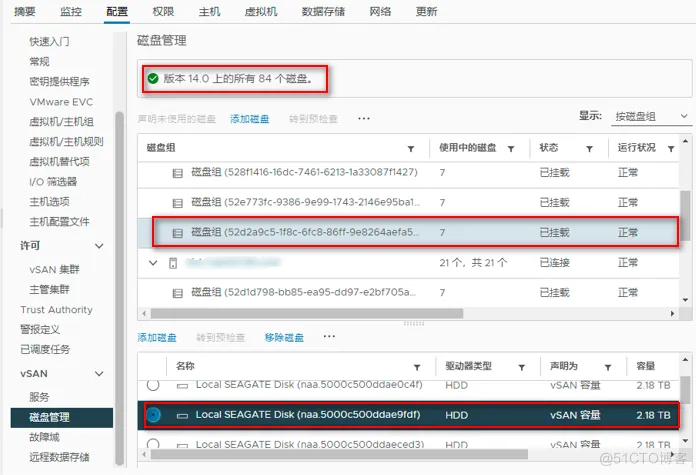696x475 pixels.
Task: Collapse the blurred host row
Action: pos(153,263)
